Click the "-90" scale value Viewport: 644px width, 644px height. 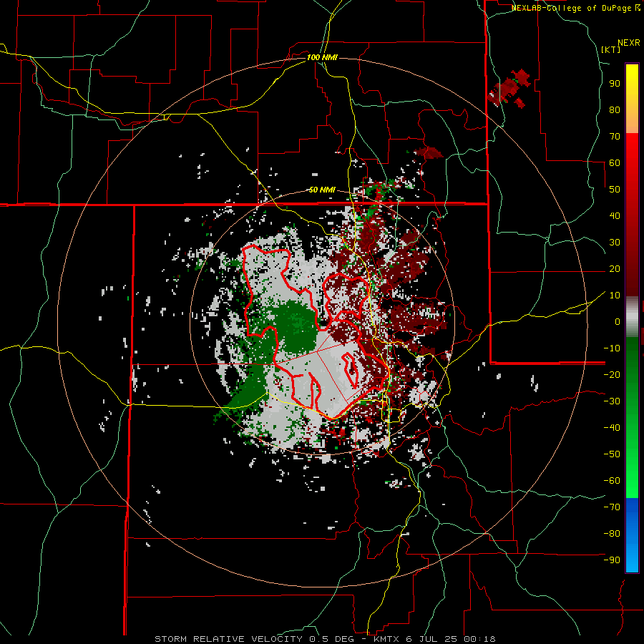click(612, 560)
